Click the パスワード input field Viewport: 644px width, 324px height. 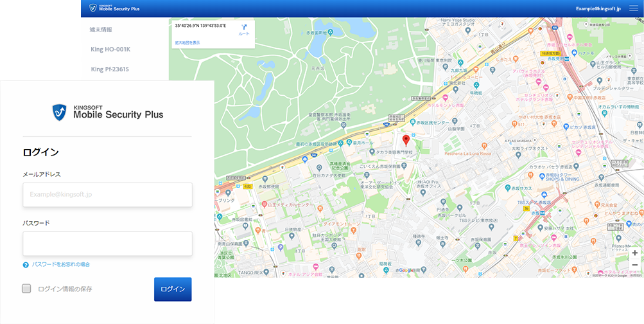click(x=108, y=244)
